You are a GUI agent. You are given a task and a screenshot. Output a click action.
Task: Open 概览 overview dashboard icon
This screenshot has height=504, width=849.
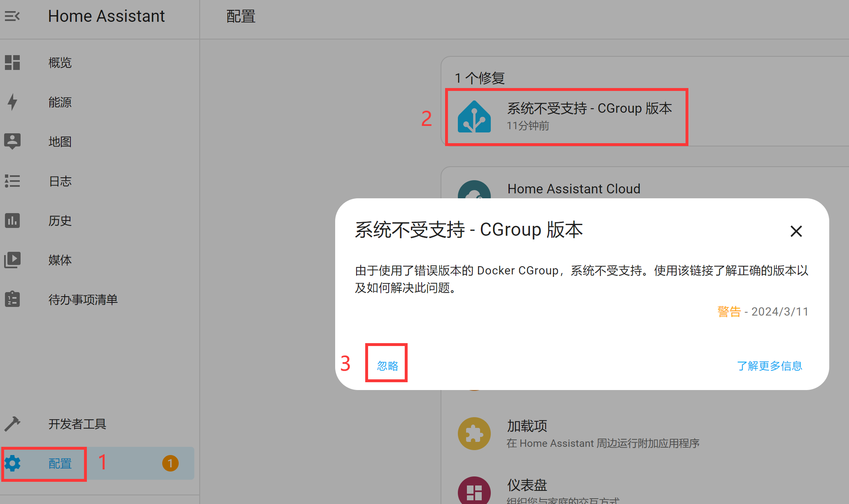pyautogui.click(x=12, y=63)
